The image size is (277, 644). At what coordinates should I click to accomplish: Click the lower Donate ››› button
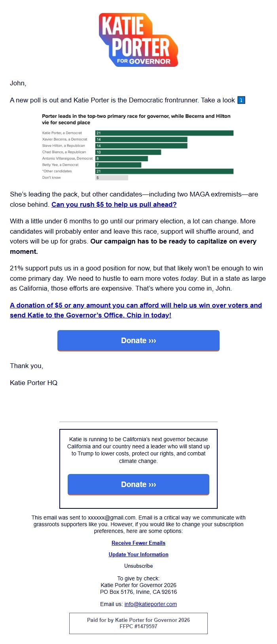coord(138,484)
